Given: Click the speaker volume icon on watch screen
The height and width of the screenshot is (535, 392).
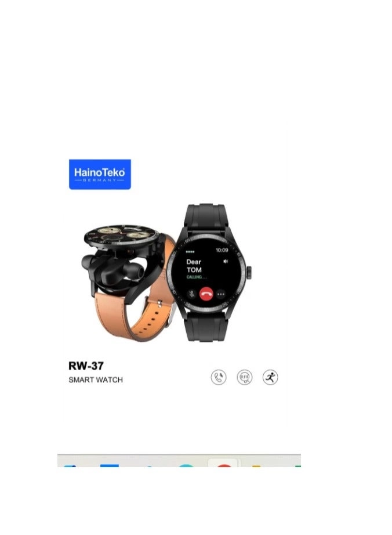Looking at the screenshot, I should tap(226, 261).
